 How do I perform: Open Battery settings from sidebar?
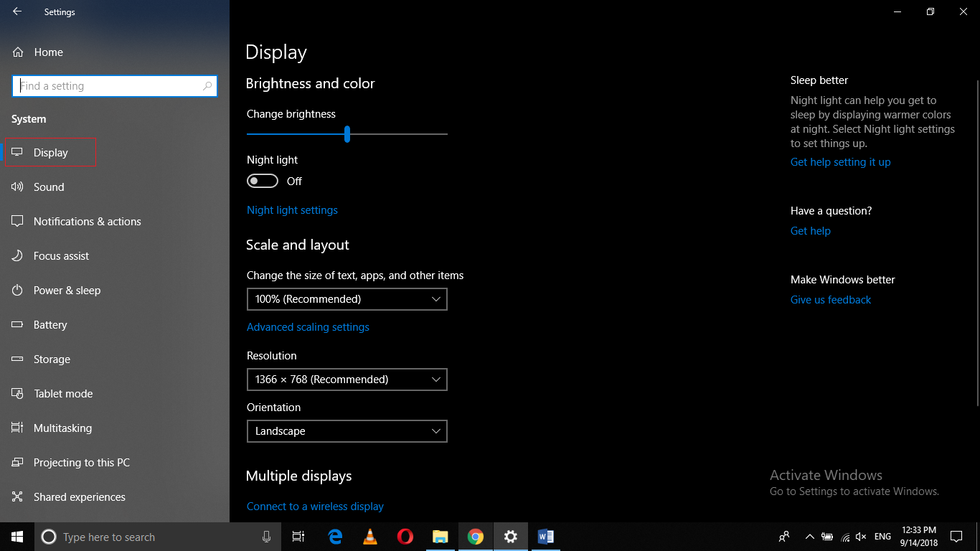tap(50, 324)
